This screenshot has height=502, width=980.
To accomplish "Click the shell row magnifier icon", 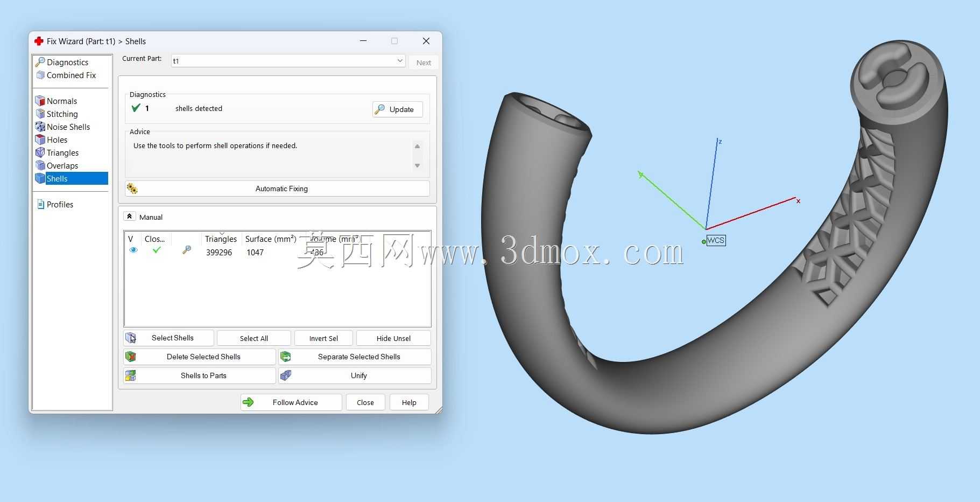I will (x=187, y=250).
